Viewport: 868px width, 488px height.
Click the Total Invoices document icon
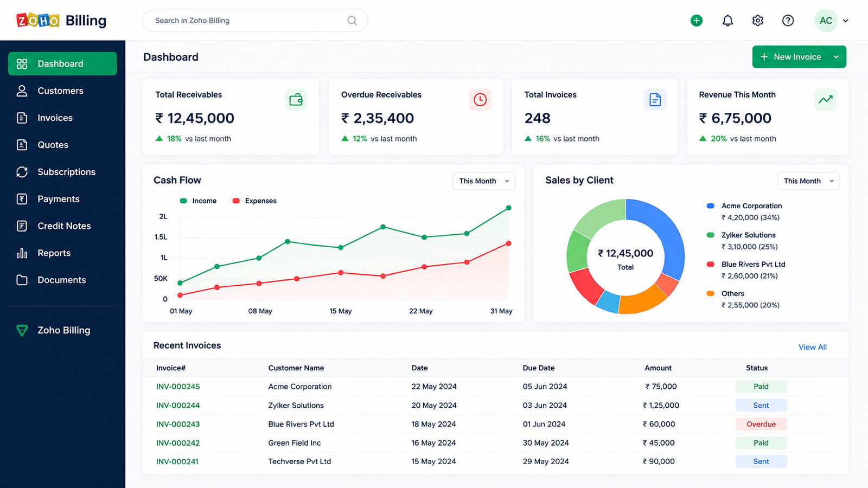tap(655, 100)
